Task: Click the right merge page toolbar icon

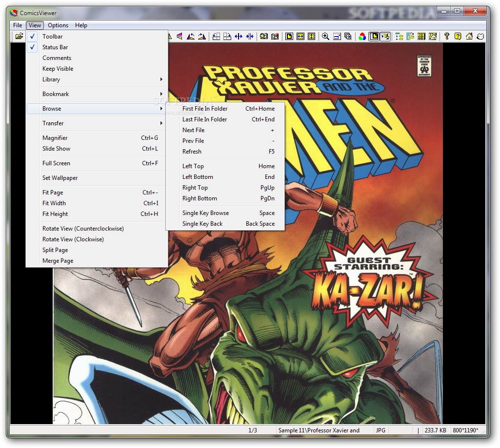Action: coord(227,37)
